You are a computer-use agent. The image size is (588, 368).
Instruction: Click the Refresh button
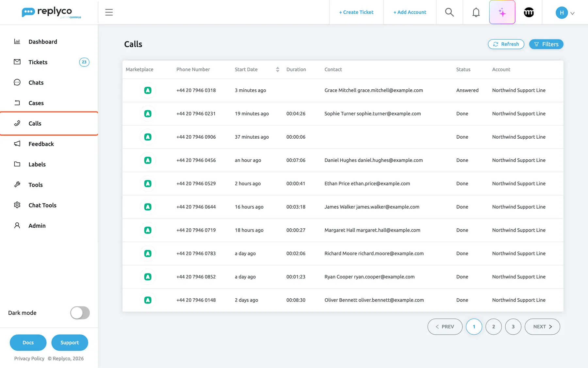tap(506, 44)
